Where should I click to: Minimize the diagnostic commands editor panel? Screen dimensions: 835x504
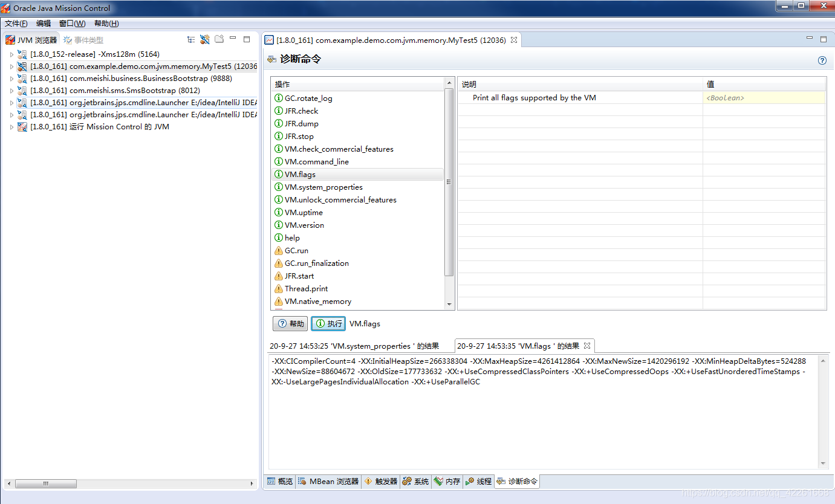click(x=810, y=39)
